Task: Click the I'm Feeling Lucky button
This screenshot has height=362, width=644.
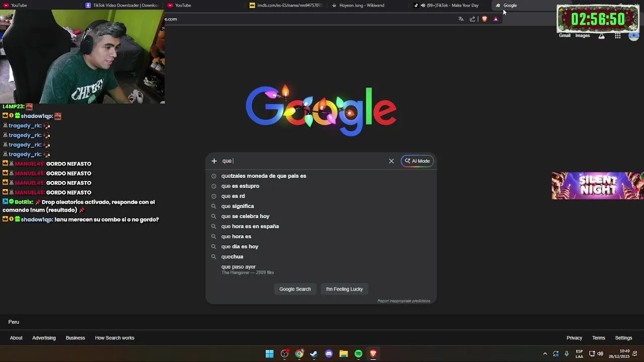Action: (x=344, y=289)
